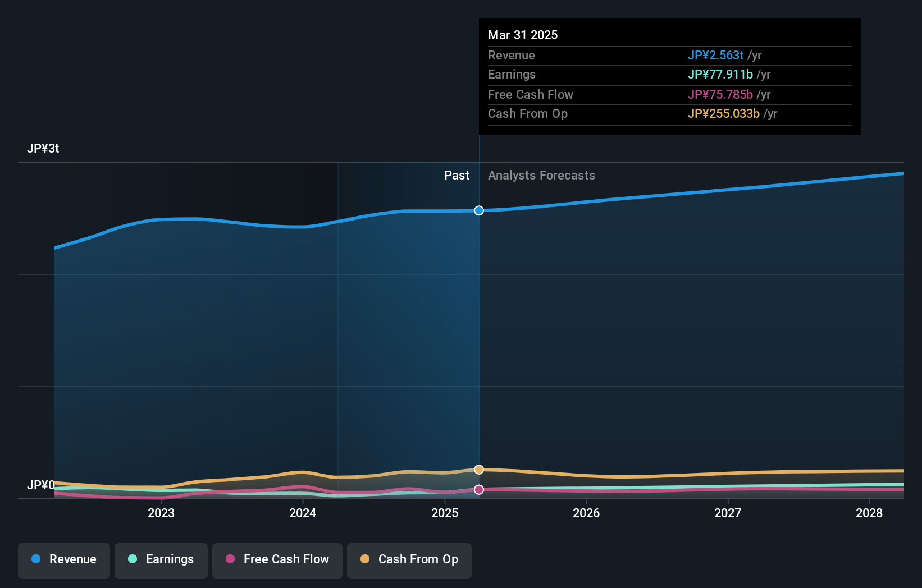This screenshot has height=588, width=922.
Task: Click the orange Cash From Op legend dot
Action: tap(365, 559)
